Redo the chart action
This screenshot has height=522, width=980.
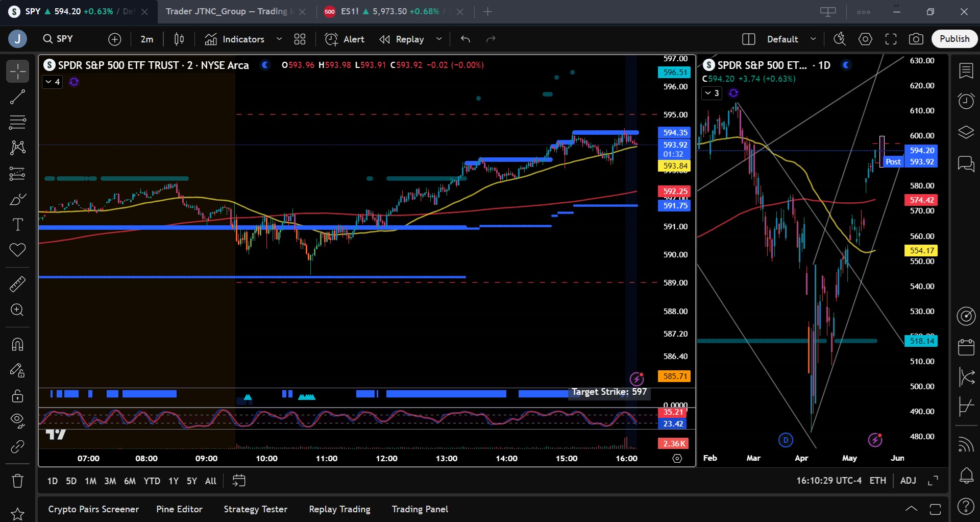click(491, 39)
